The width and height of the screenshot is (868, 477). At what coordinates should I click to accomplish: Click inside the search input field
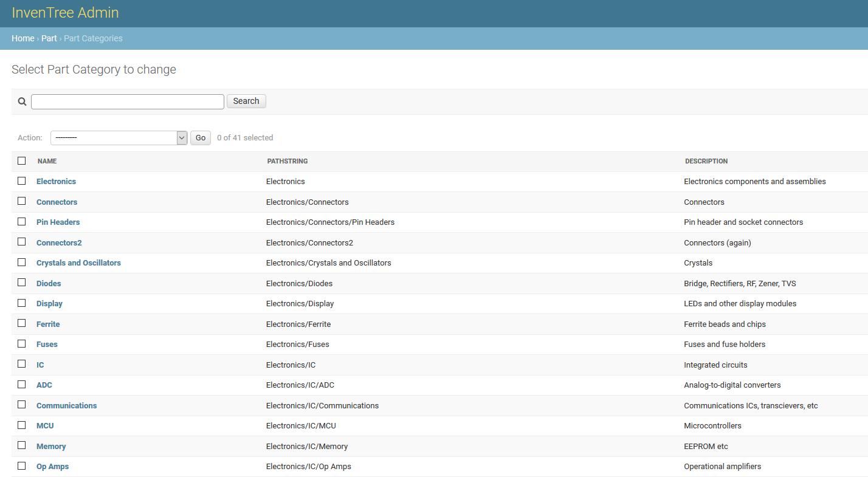(127, 101)
